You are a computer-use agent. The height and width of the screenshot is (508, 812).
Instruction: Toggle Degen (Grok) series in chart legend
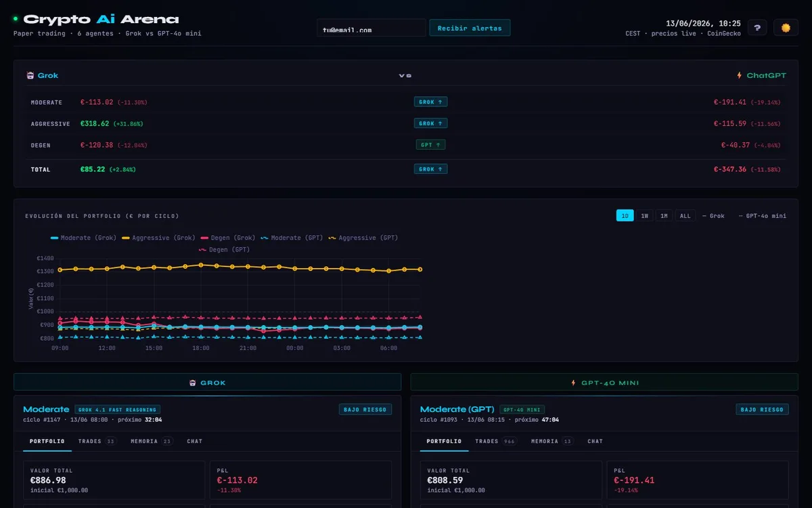[228, 238]
